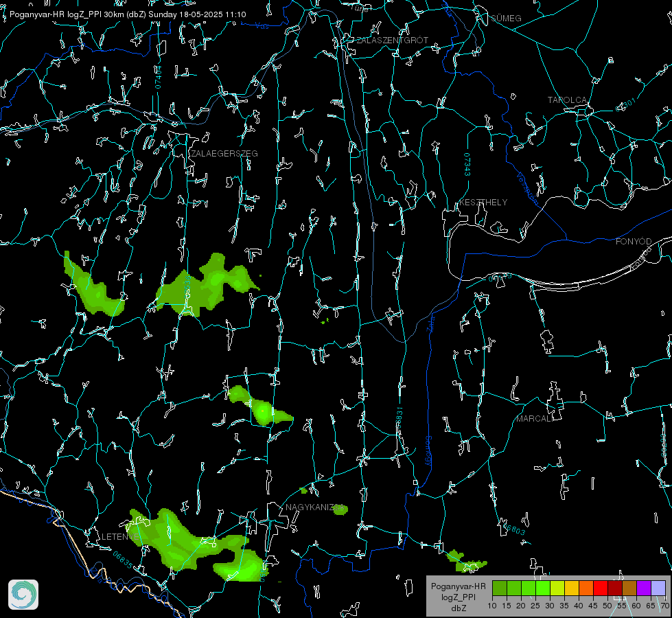Select the KESZTHELY town label
The image size is (672, 618).
483,202
